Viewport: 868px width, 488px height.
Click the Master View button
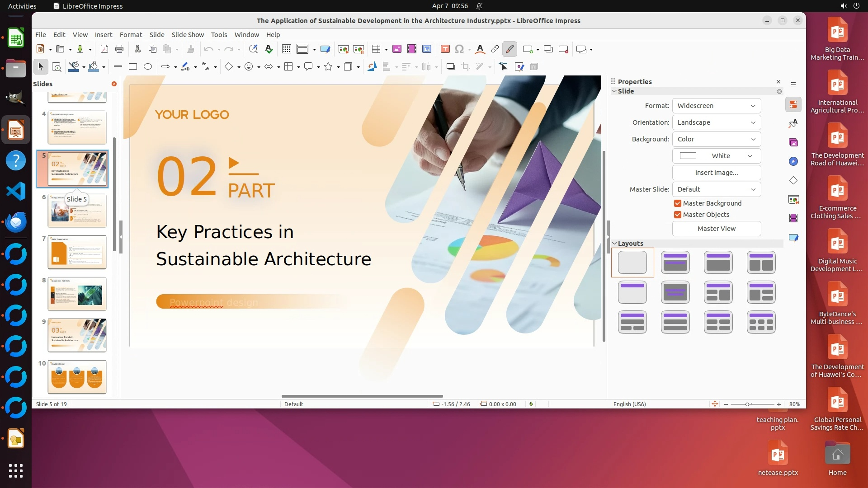point(716,229)
